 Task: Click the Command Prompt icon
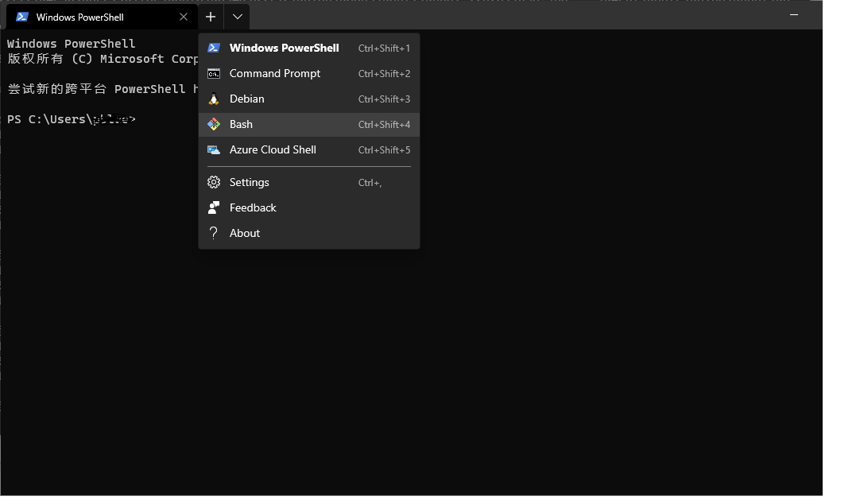coord(213,73)
